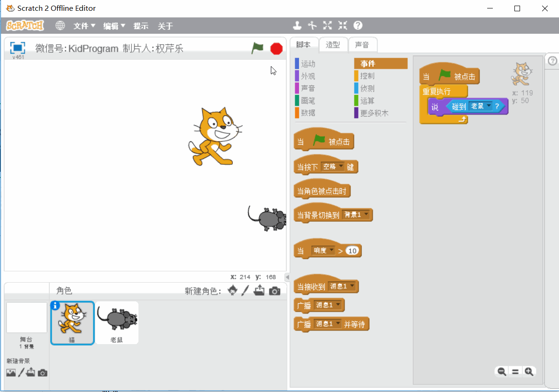Image resolution: width=559 pixels, height=392 pixels.
Task: Select the 老鼠 sprite thumbnail
Action: coord(117,323)
